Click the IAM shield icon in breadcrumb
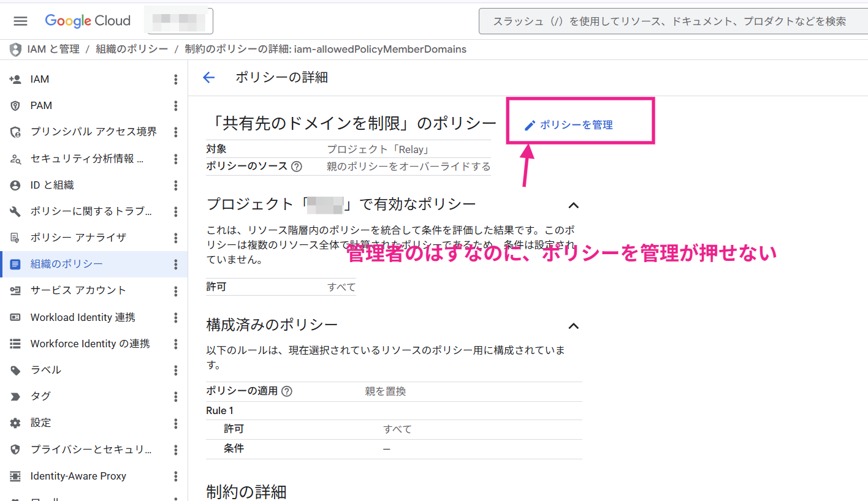 15,49
